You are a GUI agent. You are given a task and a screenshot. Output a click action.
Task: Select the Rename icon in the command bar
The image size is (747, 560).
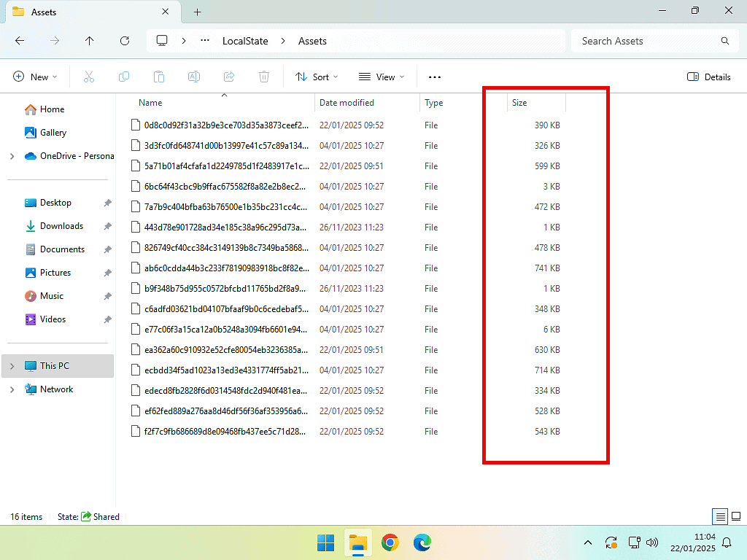pyautogui.click(x=194, y=77)
